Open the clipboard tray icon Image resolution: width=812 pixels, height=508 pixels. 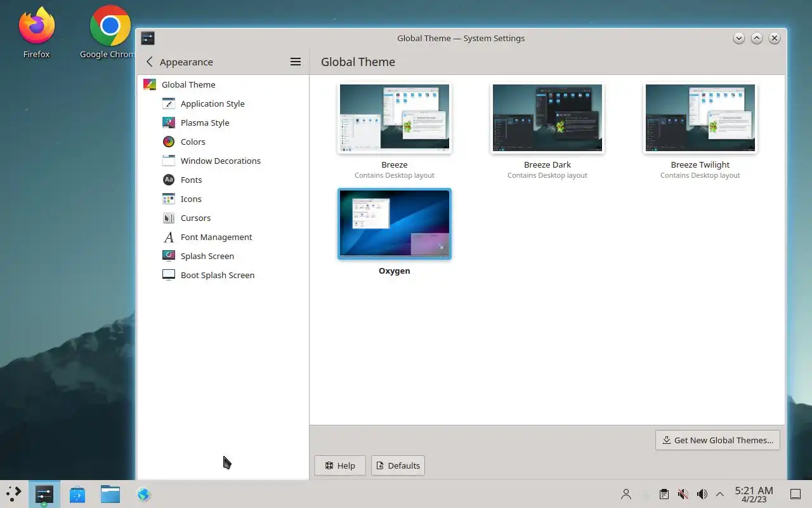(664, 494)
